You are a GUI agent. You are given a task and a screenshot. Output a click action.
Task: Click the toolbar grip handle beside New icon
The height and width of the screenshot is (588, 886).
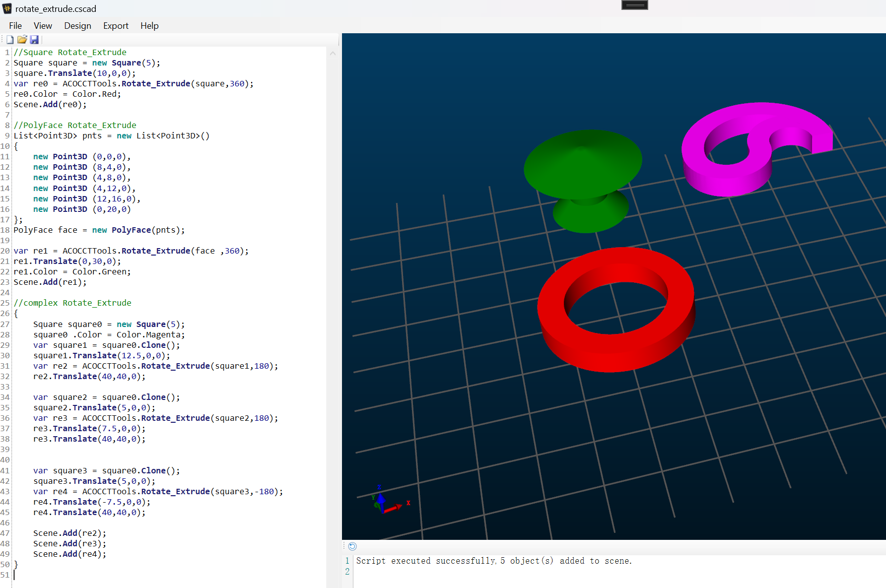(2, 40)
